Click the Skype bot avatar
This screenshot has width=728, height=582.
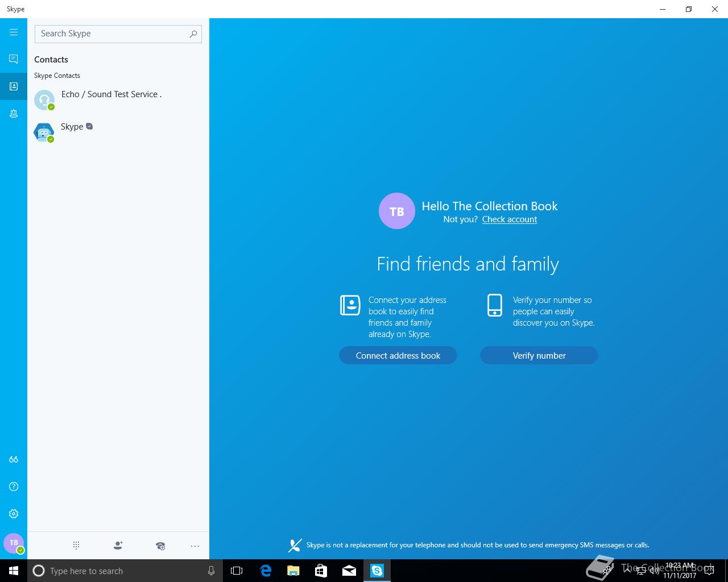(x=44, y=132)
